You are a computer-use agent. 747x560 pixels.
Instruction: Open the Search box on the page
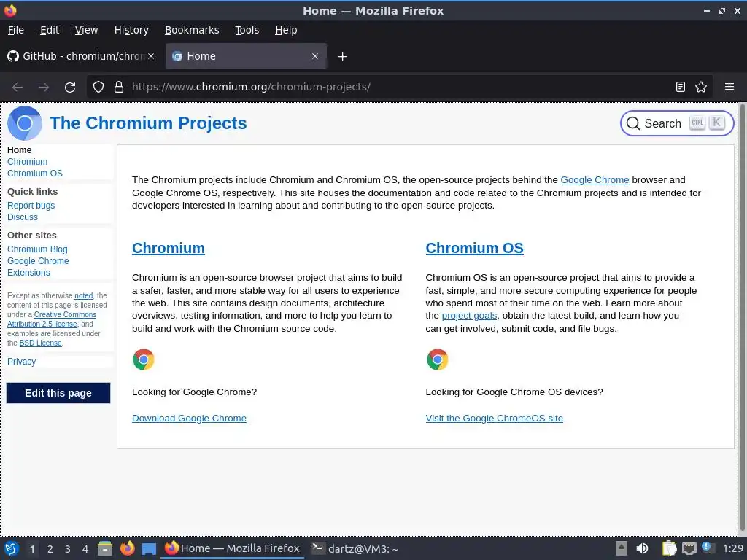[676, 123]
